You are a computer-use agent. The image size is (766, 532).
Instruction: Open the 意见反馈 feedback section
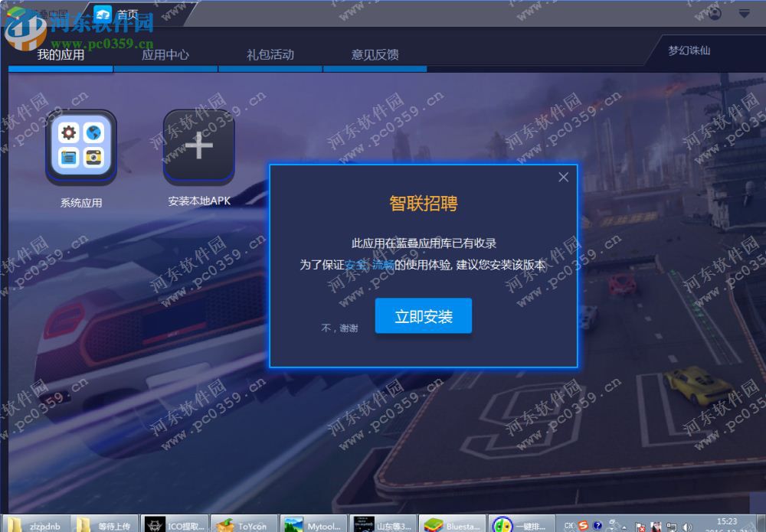pyautogui.click(x=375, y=54)
